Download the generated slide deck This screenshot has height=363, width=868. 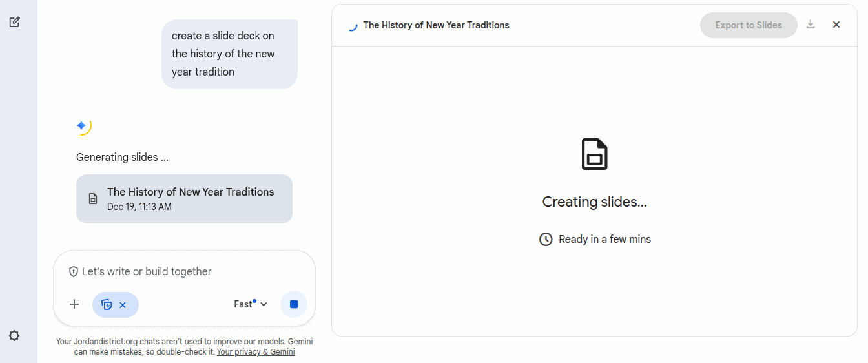811,25
